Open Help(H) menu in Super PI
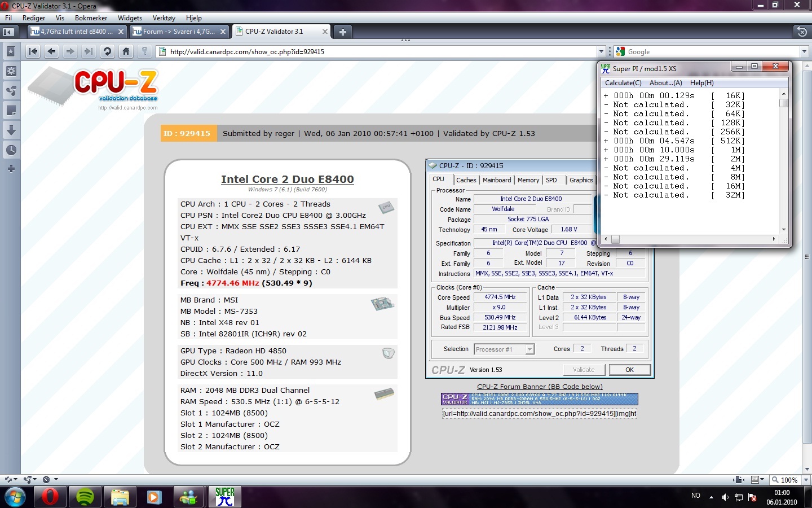 tap(701, 83)
